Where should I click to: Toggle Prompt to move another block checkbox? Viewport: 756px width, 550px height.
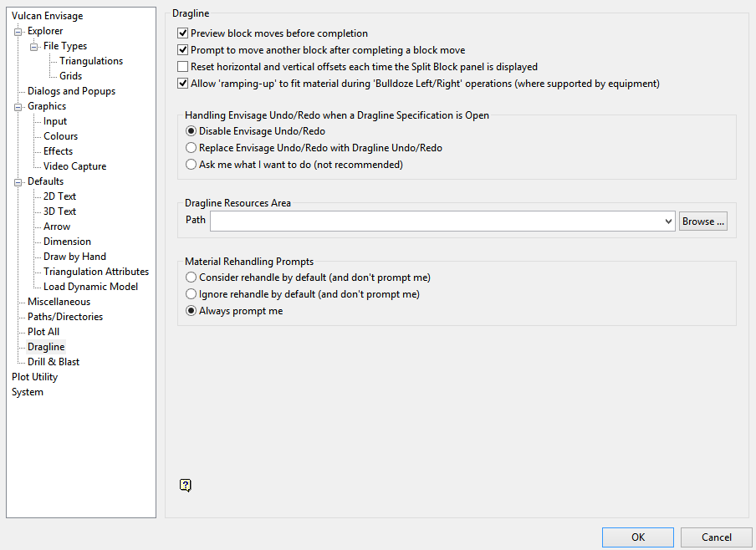point(183,50)
